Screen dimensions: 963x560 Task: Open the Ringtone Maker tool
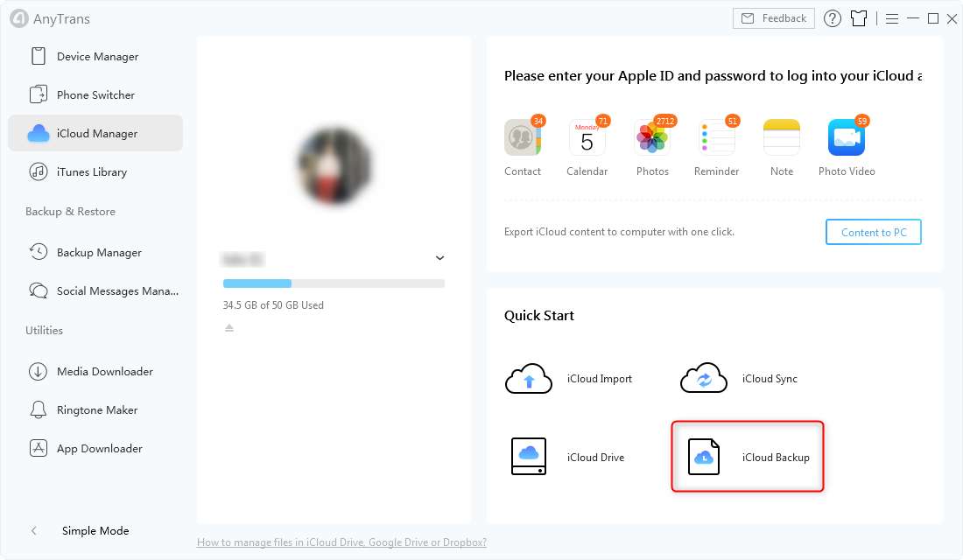click(95, 409)
